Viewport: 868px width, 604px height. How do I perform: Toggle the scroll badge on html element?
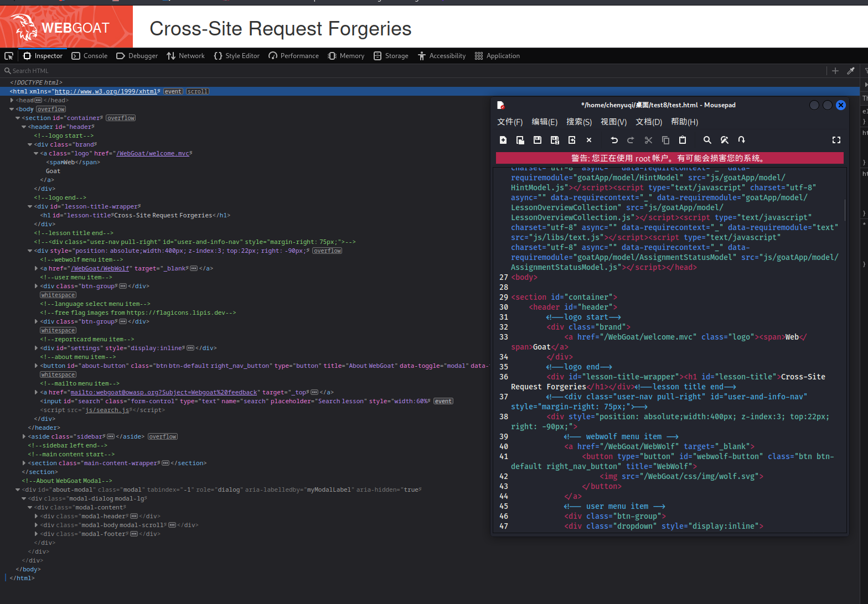point(197,91)
